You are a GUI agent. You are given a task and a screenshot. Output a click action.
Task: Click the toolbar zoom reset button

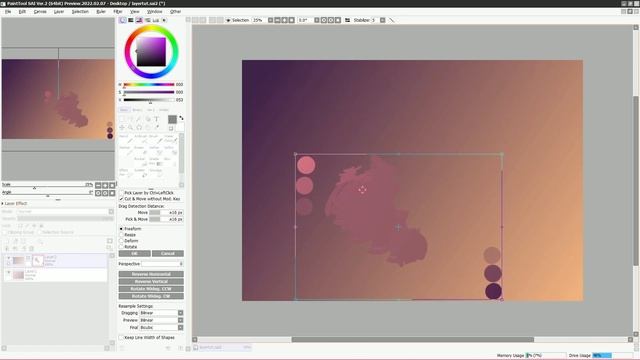point(291,20)
